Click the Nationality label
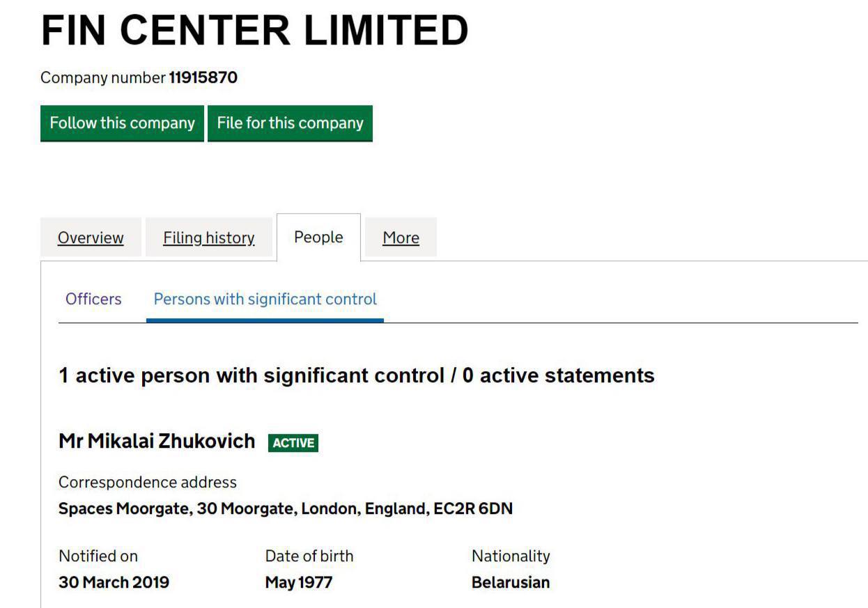 [511, 556]
